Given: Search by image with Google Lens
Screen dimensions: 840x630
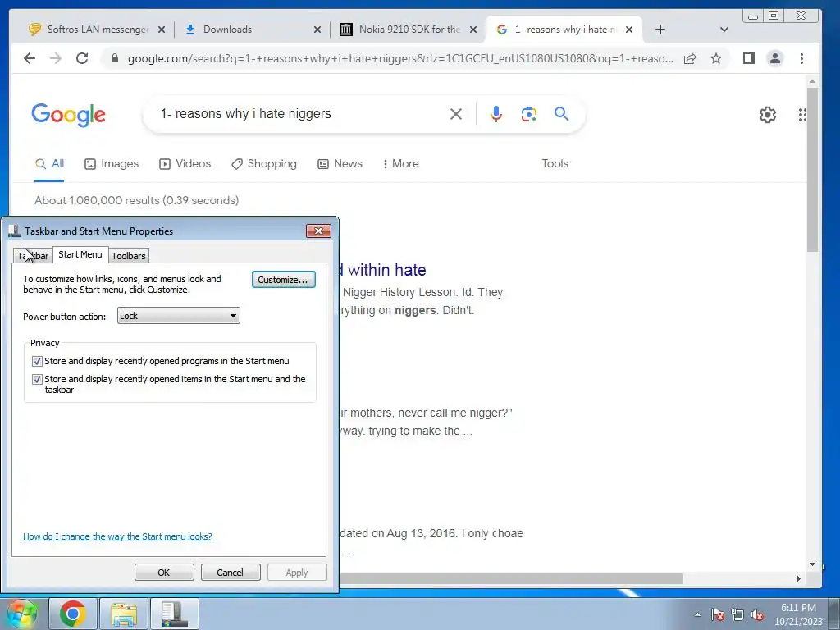Looking at the screenshot, I should pyautogui.click(x=529, y=114).
